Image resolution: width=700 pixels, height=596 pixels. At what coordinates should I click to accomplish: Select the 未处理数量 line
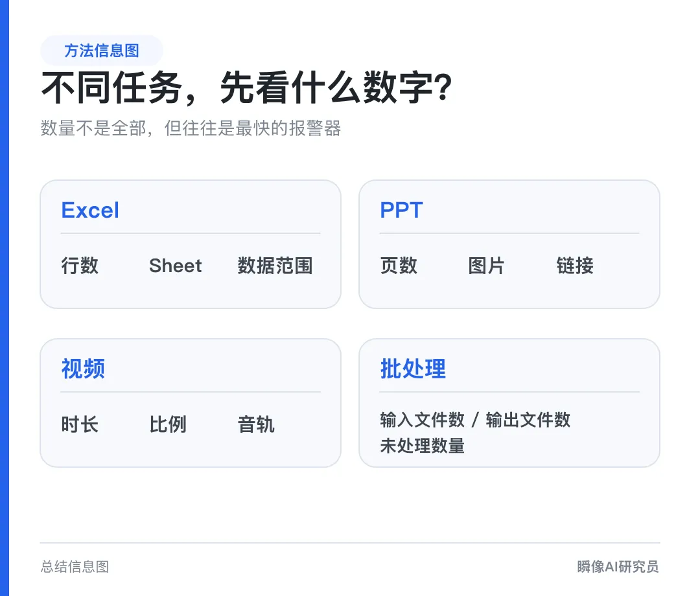tap(423, 446)
